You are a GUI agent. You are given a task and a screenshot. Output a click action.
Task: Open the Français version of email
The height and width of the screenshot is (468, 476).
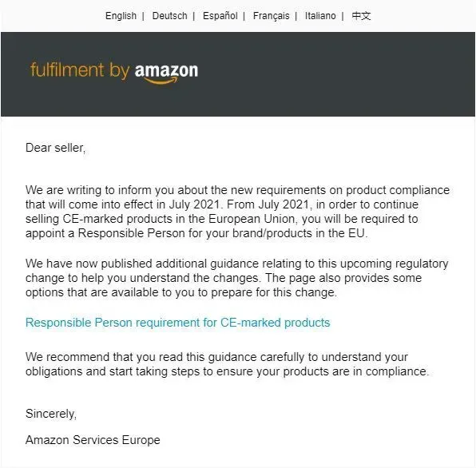pyautogui.click(x=271, y=16)
